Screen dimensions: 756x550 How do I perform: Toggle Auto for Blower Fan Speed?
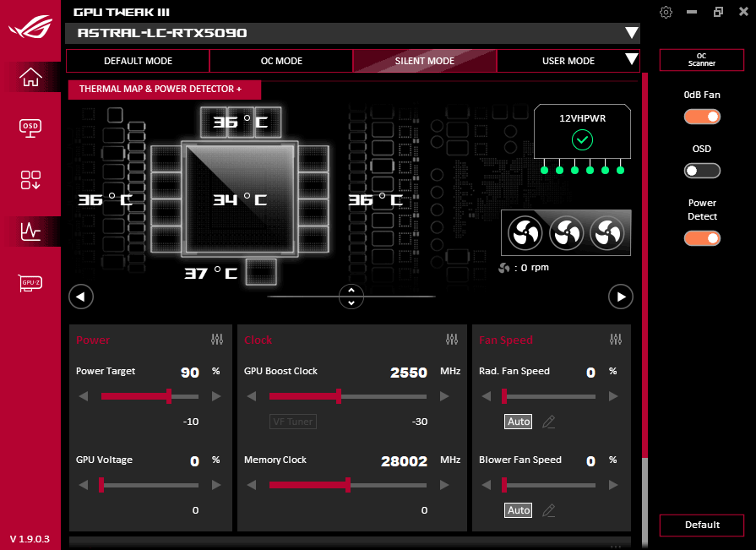point(519,510)
